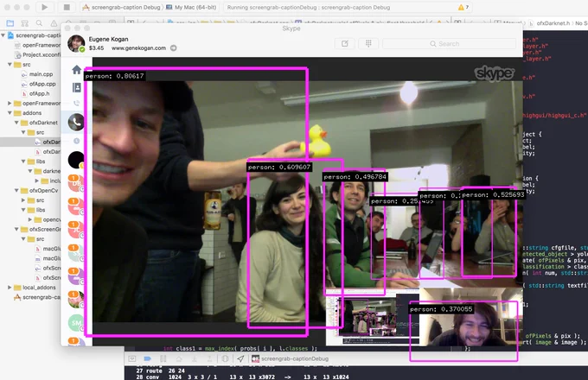This screenshot has width=588, height=380.
Task: Collapse the ofxDarknet folder
Action: 16,123
